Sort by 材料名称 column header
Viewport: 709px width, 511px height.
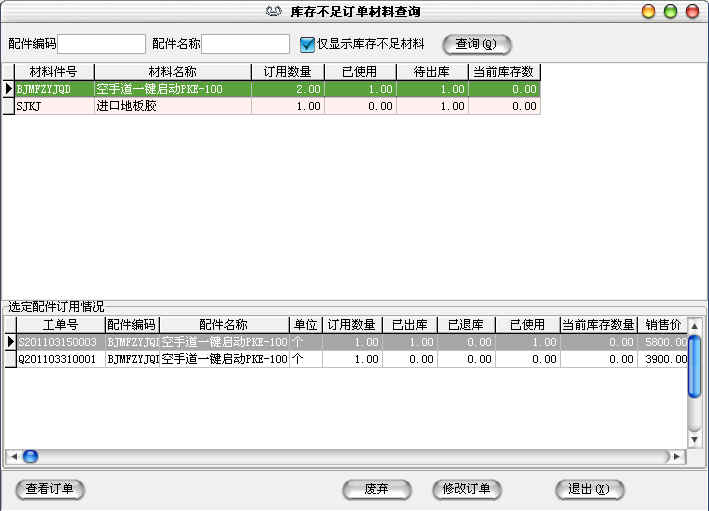tap(172, 72)
